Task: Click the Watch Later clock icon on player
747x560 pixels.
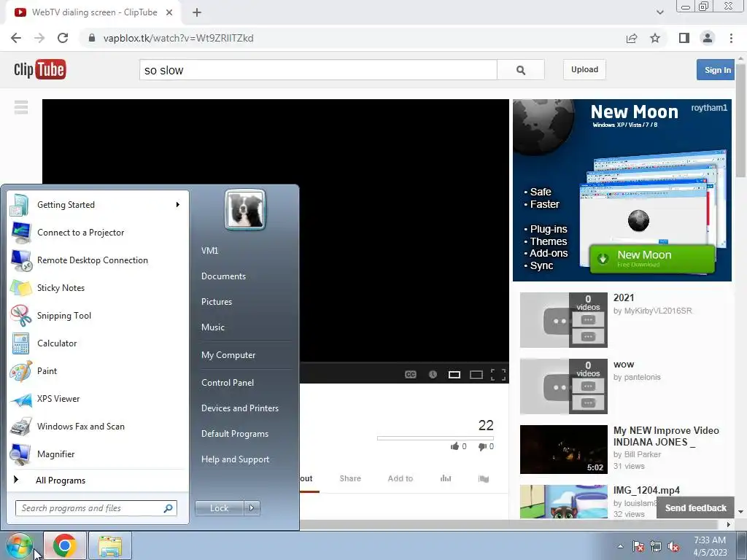Action: [x=433, y=375]
